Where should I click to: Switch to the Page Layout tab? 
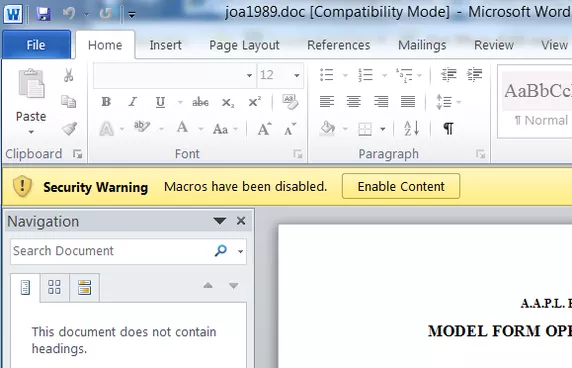pos(244,45)
